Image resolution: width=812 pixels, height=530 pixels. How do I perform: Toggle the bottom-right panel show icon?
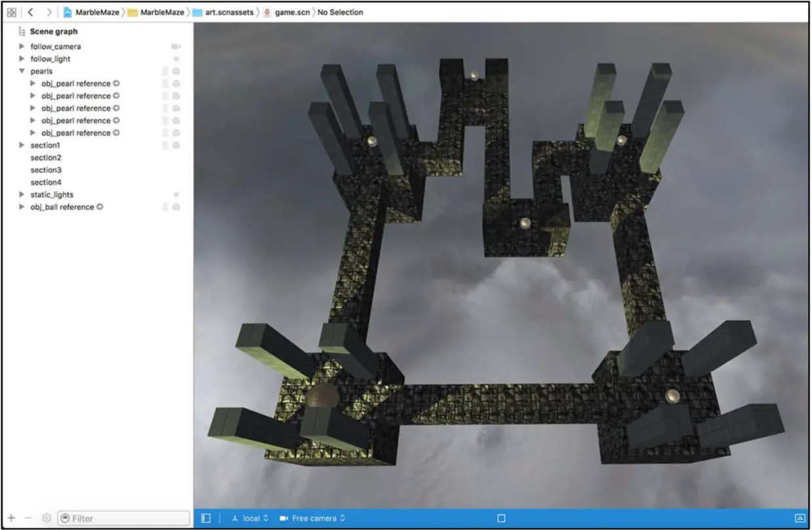click(800, 518)
